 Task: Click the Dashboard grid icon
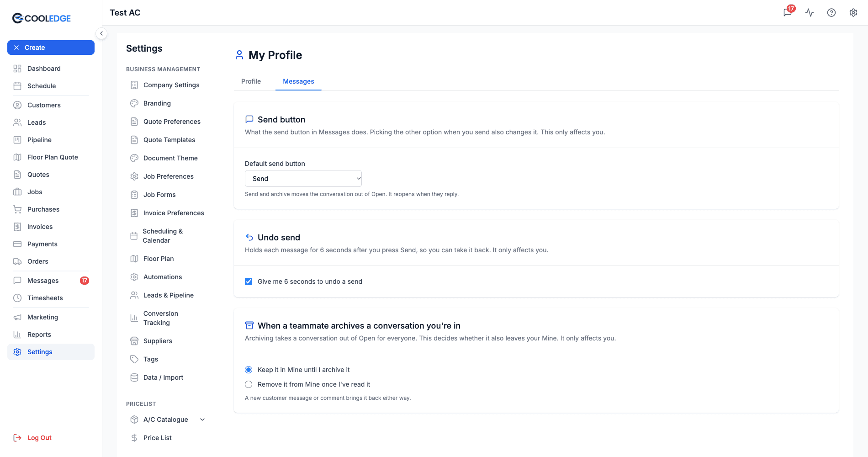[x=17, y=69]
